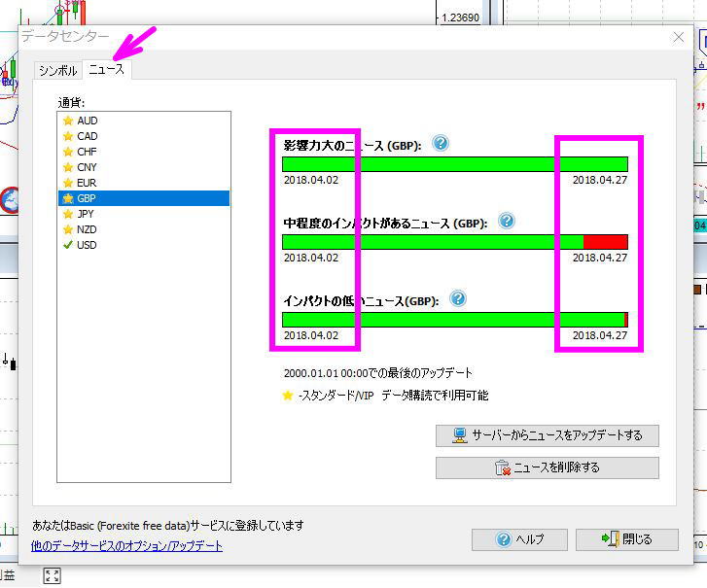Click red section of medium-impact news bar
This screenshot has height=588, width=707.
click(605, 242)
